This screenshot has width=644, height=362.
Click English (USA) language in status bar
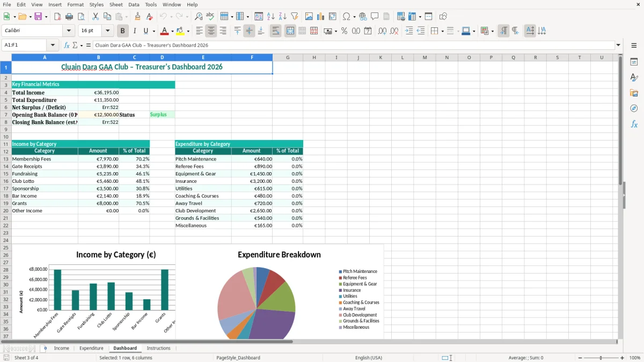point(369,358)
